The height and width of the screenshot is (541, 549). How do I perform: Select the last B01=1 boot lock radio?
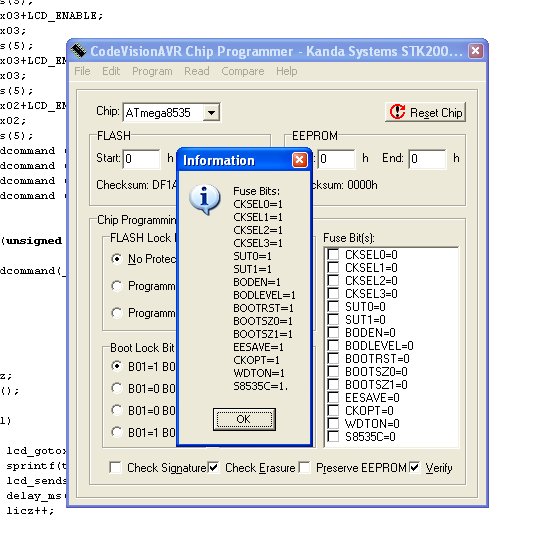(117, 432)
